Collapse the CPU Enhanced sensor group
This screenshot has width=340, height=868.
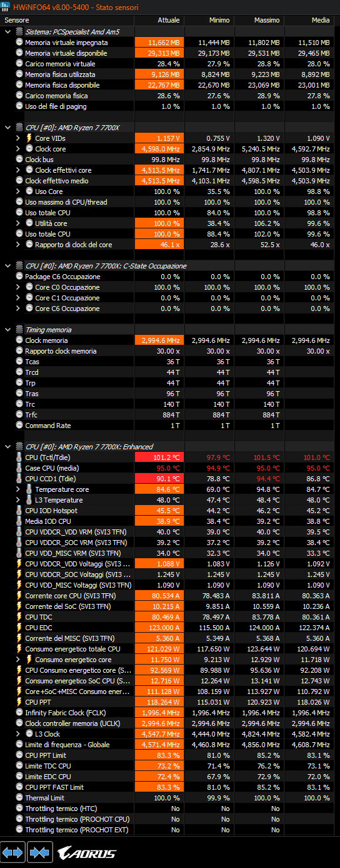pyautogui.click(x=7, y=447)
